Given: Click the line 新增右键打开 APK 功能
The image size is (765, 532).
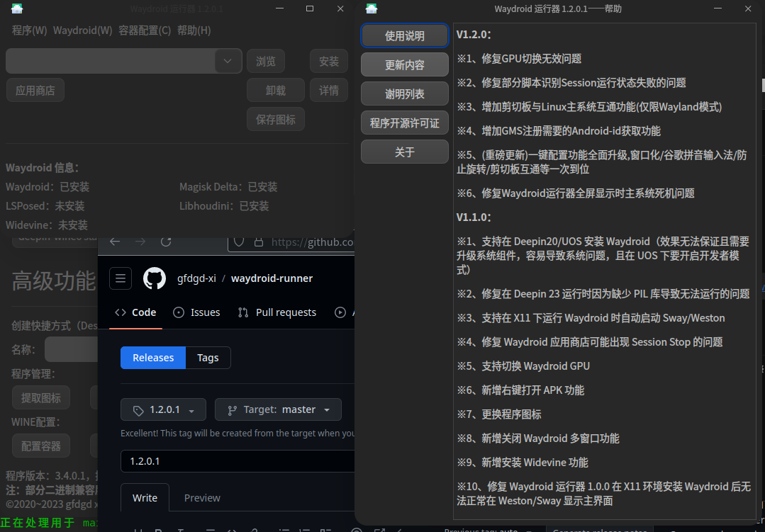Looking at the screenshot, I should [x=520, y=390].
